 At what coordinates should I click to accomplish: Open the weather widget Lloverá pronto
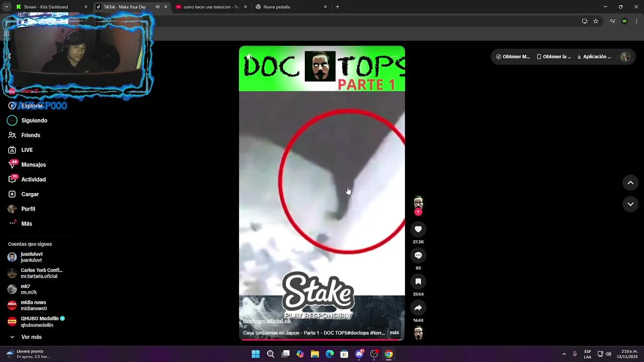click(x=28, y=354)
